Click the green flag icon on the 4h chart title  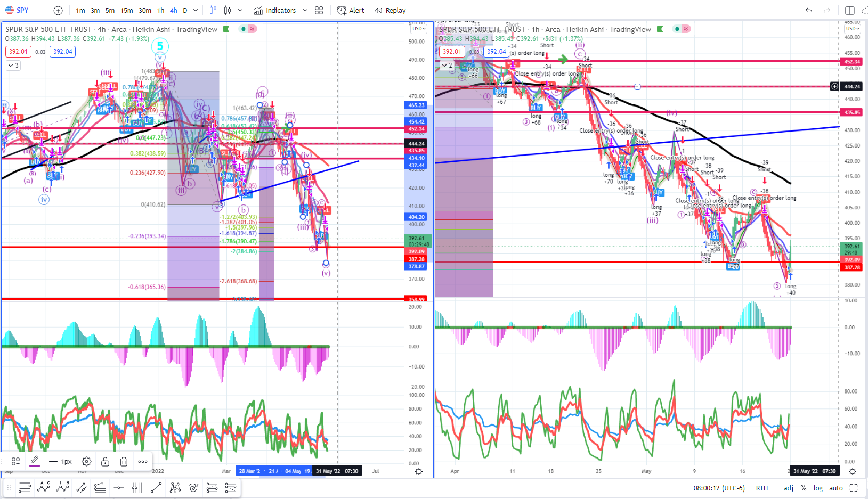point(226,29)
